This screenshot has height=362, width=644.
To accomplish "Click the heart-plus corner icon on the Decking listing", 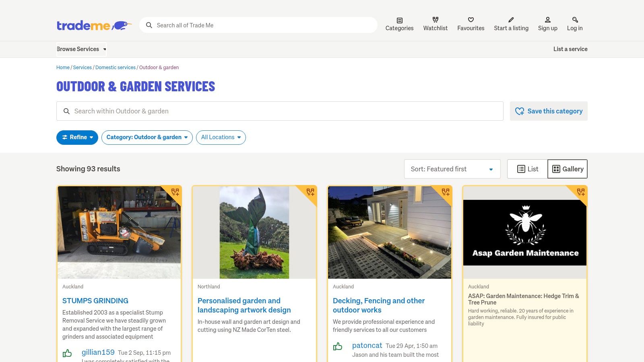I will pyautogui.click(x=445, y=193).
